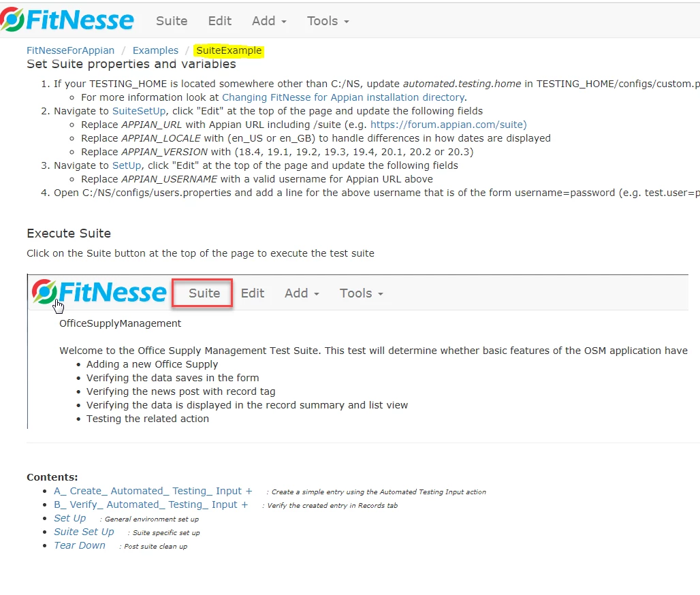Screen dimensions: 700x595
Task: Click 'Testing the related action' bullet
Action: pyautogui.click(x=148, y=419)
